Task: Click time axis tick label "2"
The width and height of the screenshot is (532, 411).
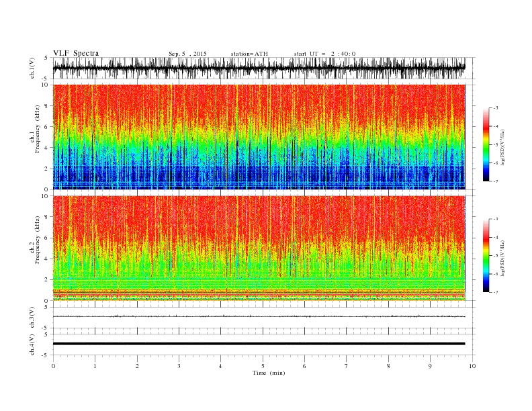Action: (137, 366)
